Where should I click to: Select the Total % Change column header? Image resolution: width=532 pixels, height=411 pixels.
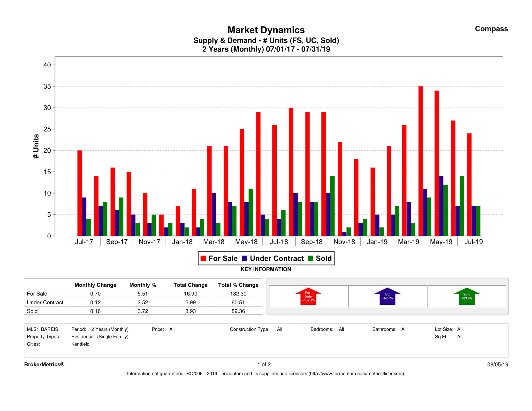238,285
